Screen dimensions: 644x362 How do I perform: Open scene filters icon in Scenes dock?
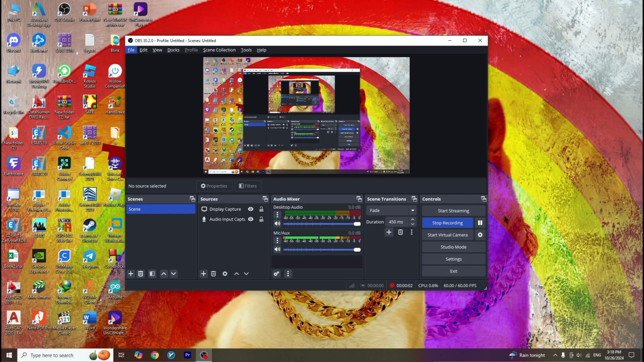tap(152, 274)
